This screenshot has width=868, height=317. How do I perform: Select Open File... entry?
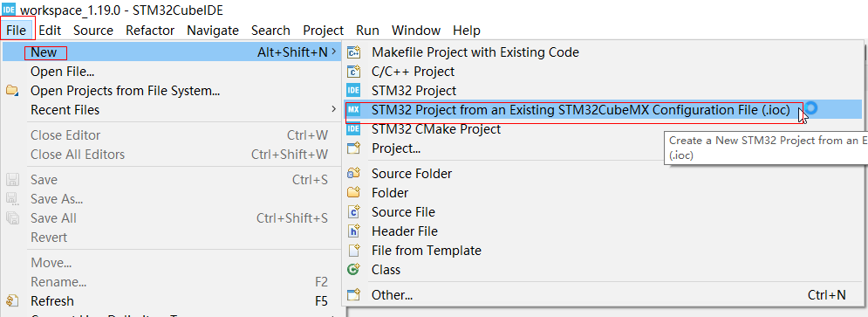pyautogui.click(x=62, y=72)
